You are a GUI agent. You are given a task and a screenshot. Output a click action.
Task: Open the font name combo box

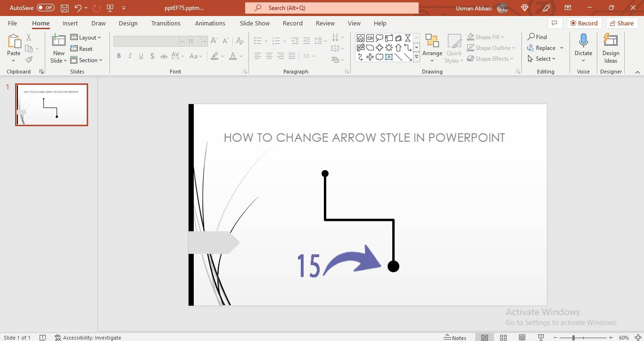pos(149,41)
